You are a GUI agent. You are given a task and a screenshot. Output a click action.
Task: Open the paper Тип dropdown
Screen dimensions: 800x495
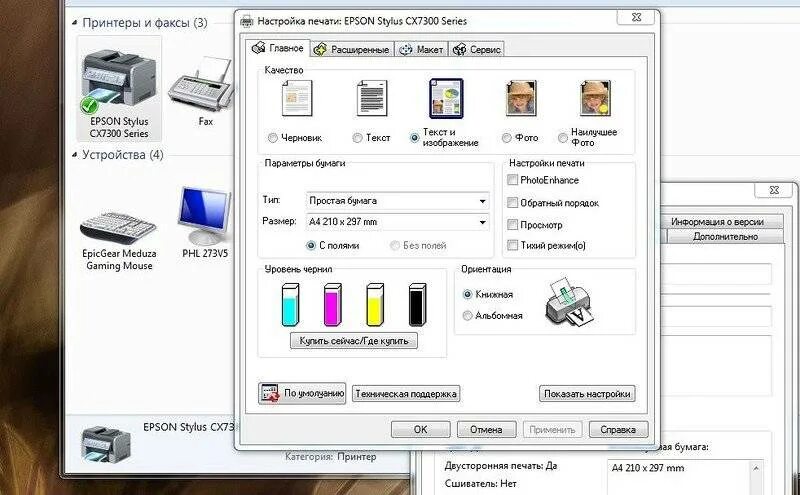coord(397,201)
